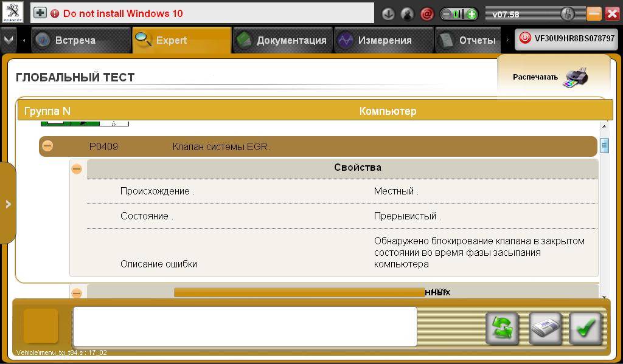Confirm with the green checkmark button
623x364 pixels.
[585, 328]
